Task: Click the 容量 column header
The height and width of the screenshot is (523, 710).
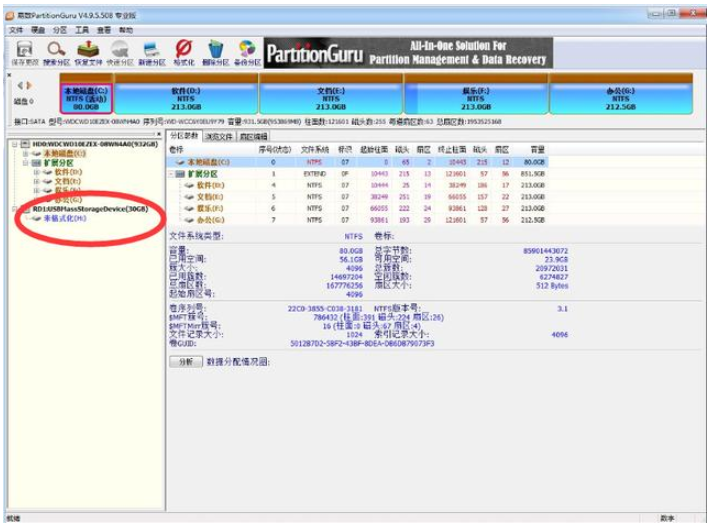Action: pos(537,149)
